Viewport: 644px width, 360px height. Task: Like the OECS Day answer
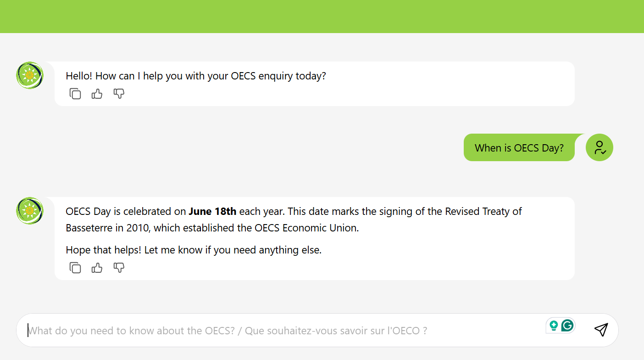click(x=97, y=268)
